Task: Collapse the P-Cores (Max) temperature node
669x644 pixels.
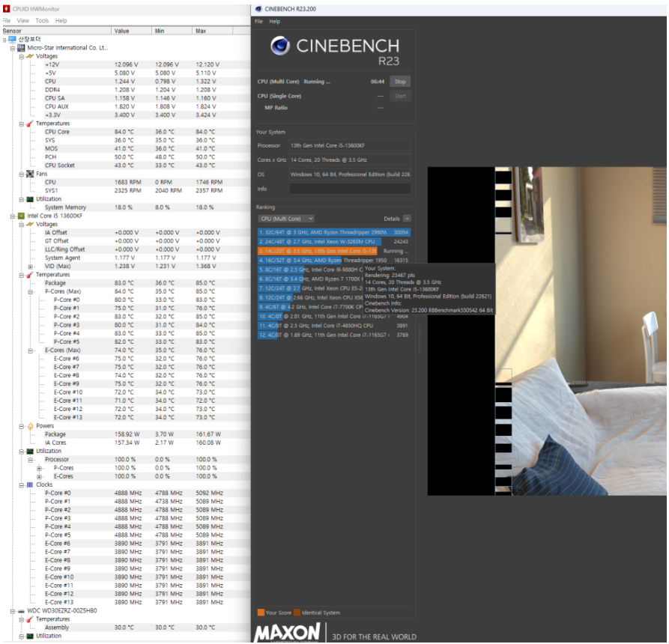Action: coord(30,292)
